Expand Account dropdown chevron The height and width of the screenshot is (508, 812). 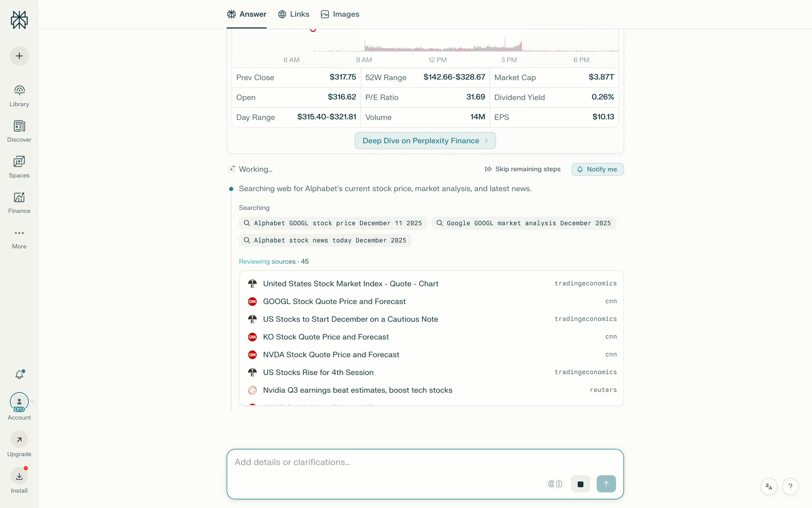[x=32, y=401]
